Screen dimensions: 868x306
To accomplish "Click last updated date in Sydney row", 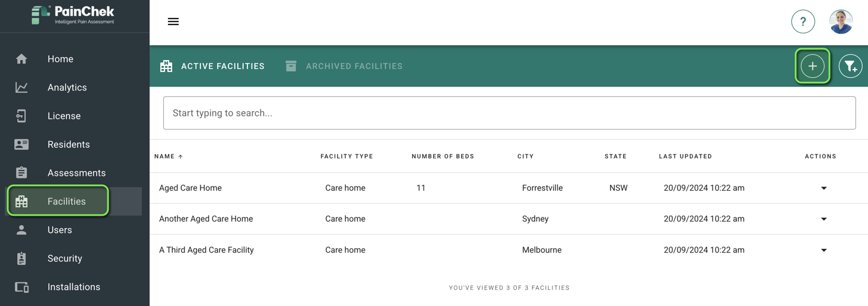I will [704, 219].
